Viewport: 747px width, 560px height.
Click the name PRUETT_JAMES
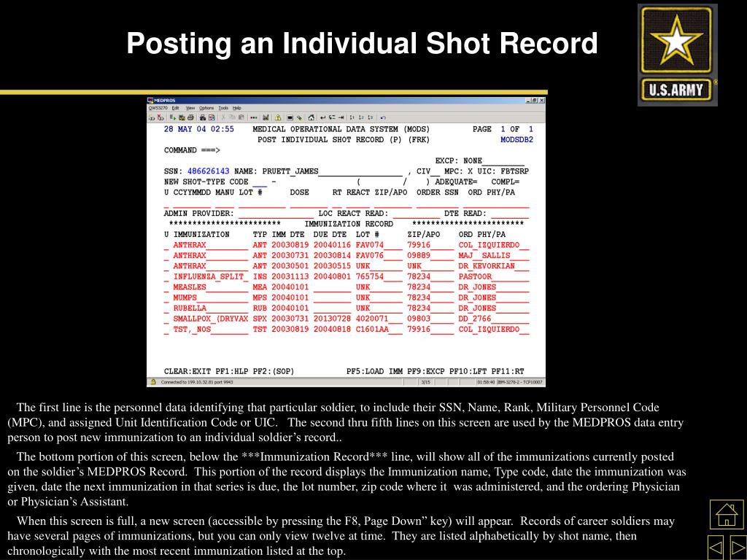point(290,171)
